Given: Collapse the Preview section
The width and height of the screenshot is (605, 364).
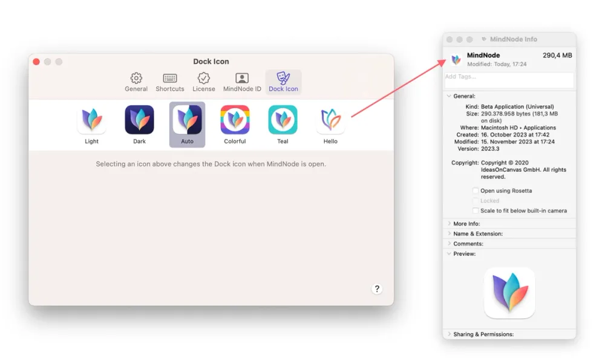Looking at the screenshot, I should coord(449,254).
